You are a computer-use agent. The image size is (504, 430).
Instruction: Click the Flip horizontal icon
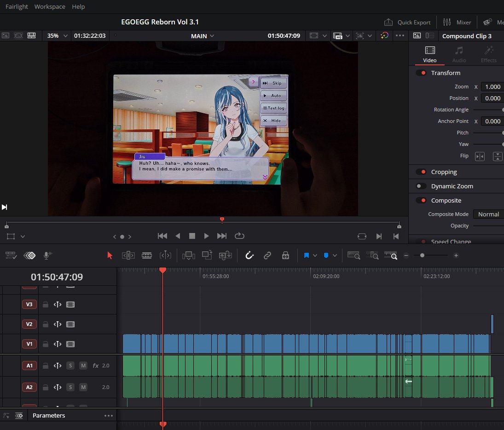coord(480,157)
